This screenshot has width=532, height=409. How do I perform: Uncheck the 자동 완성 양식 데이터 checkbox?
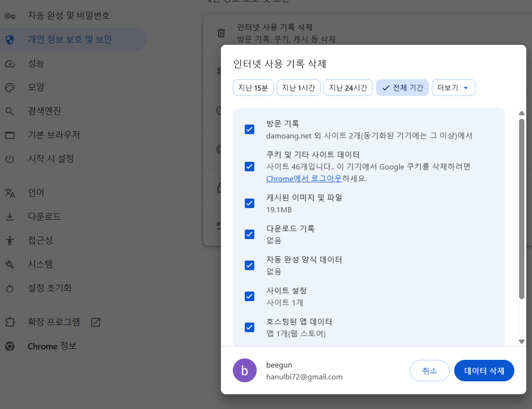[250, 265]
